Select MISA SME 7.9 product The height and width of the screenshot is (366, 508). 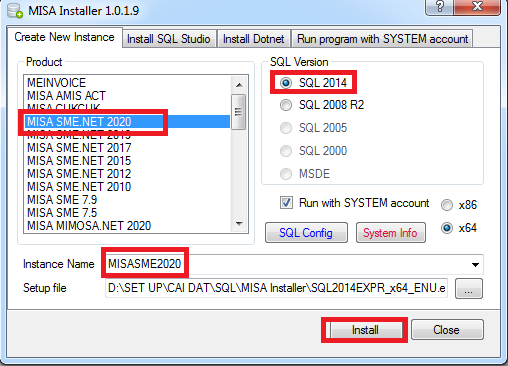click(127, 200)
